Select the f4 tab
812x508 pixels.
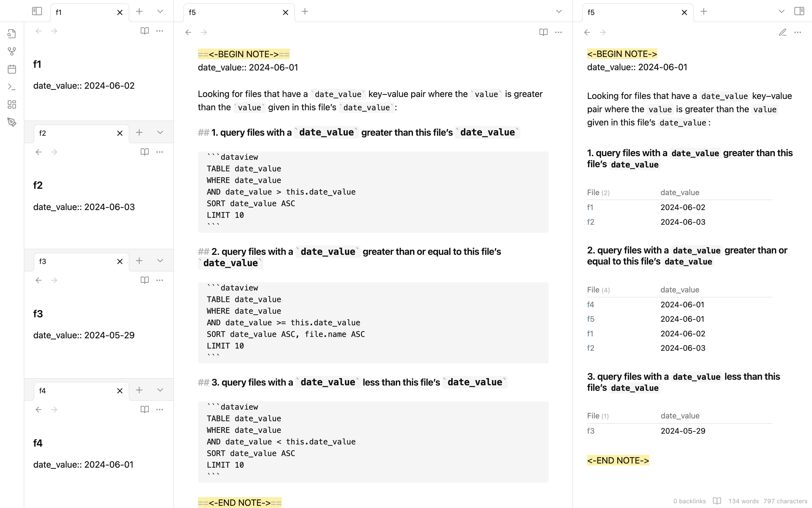pyautogui.click(x=81, y=391)
